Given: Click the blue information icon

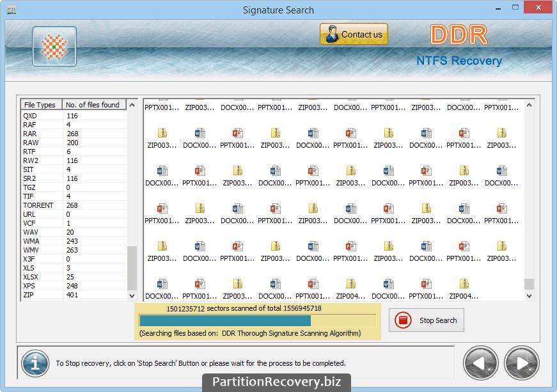Looking at the screenshot, I should [x=35, y=363].
